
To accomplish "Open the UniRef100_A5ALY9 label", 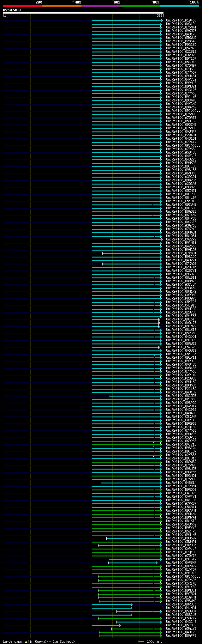I will (x=181, y=629).
